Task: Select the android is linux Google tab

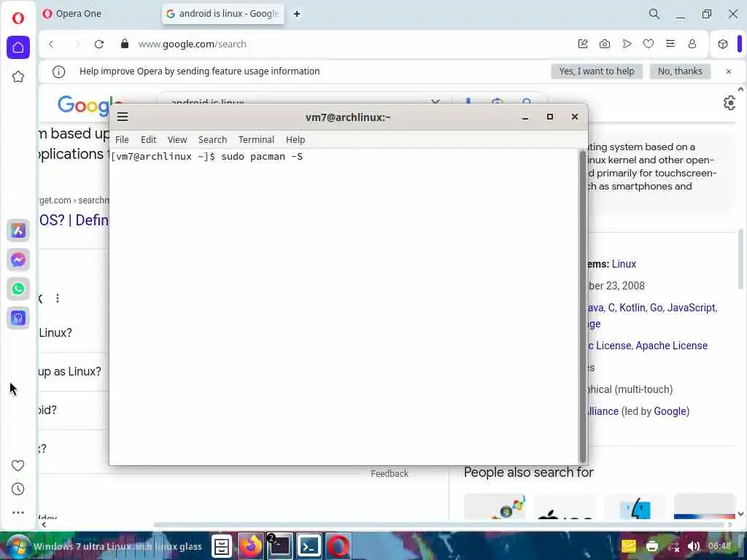Action: 223,14
